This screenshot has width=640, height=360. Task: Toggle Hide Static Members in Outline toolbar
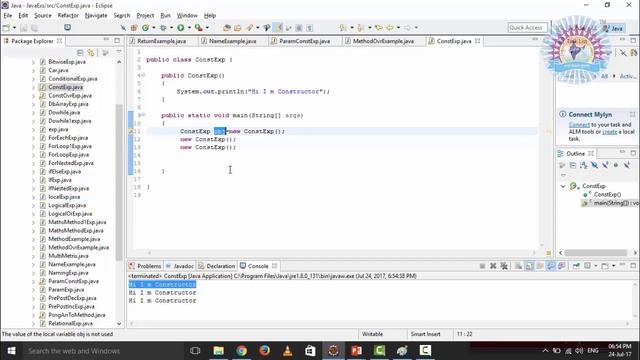click(605, 165)
